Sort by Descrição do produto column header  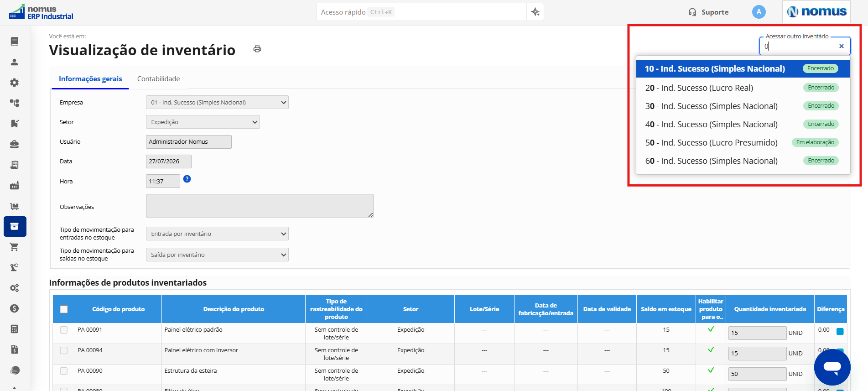234,309
